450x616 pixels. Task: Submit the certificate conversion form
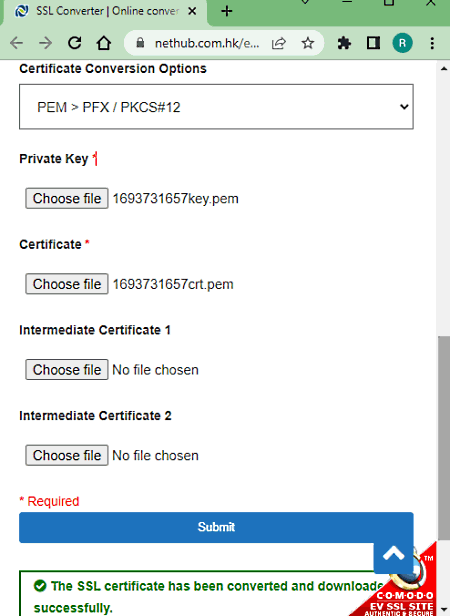(x=216, y=527)
